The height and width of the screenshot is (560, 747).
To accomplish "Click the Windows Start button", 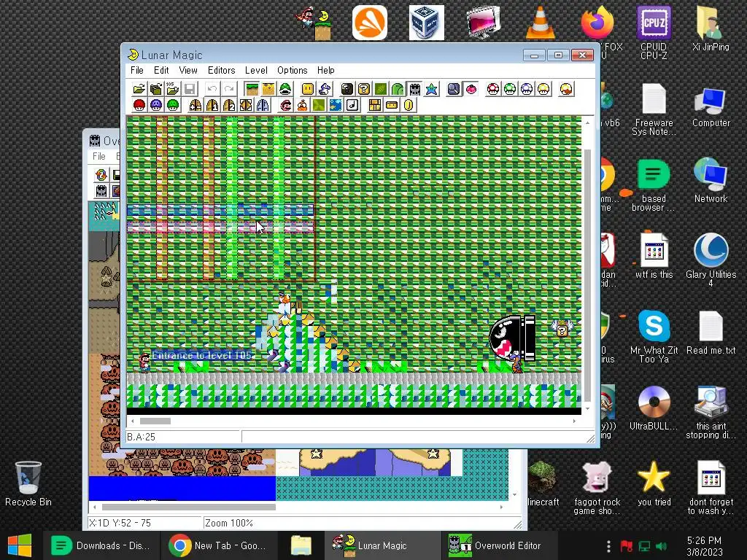I will pyautogui.click(x=20, y=545).
